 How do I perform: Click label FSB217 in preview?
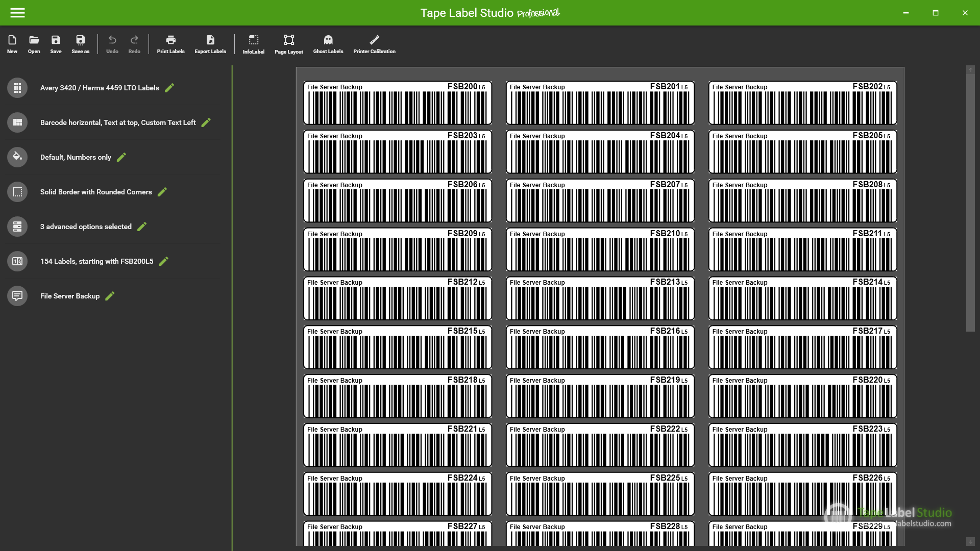click(803, 347)
